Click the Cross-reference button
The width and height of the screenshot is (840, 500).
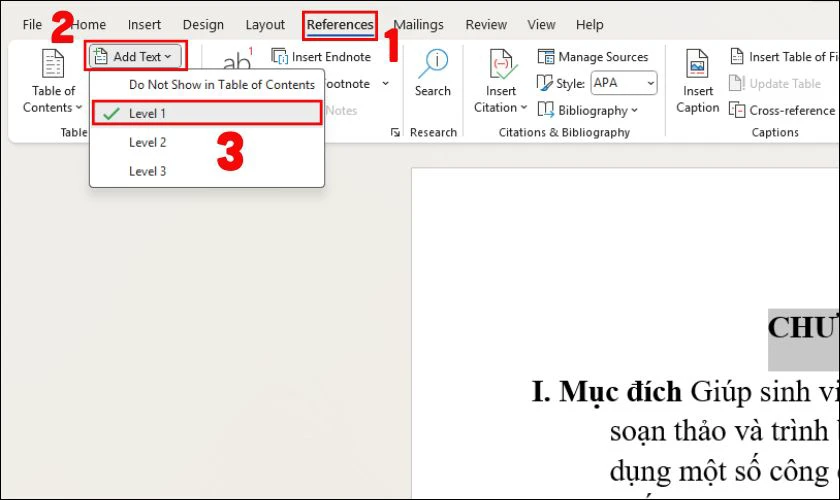coord(782,110)
